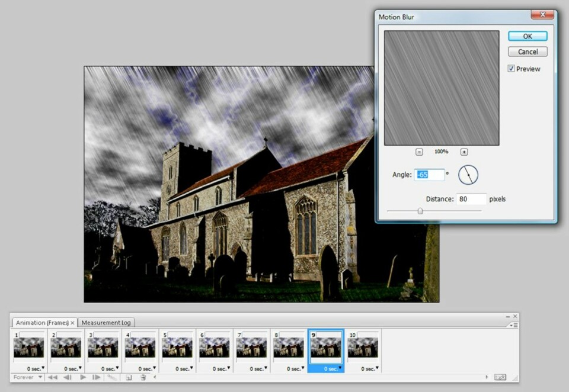Click the play animation button
Image resolution: width=569 pixels, height=392 pixels.
click(82, 377)
